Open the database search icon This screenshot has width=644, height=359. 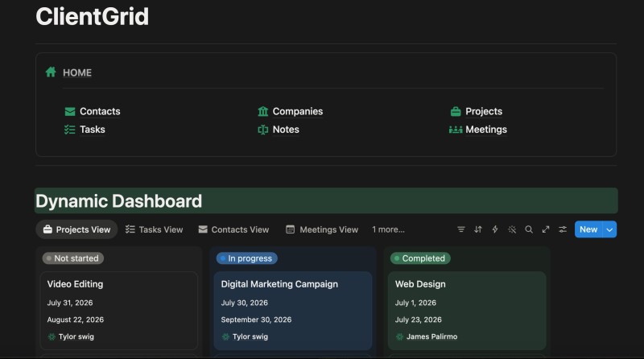point(529,229)
